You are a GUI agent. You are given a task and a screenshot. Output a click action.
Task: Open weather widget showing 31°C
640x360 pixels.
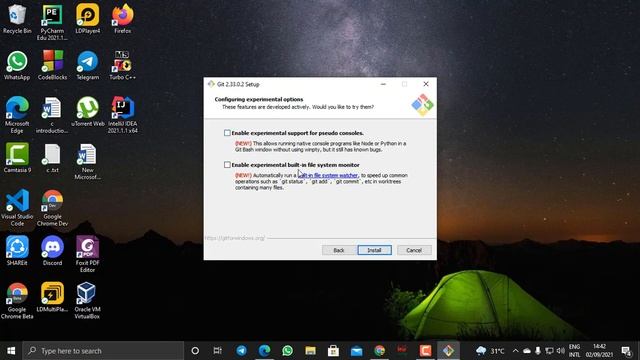[x=490, y=351]
